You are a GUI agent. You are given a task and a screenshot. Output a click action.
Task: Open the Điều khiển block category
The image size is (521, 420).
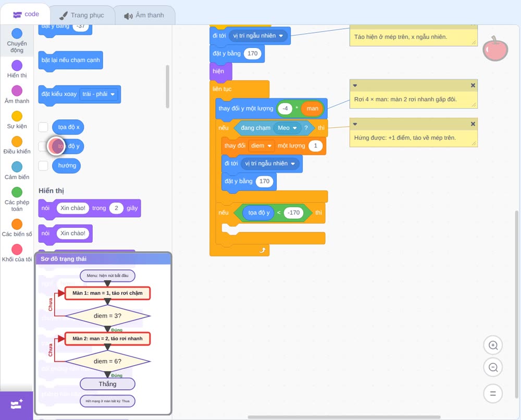point(17,145)
